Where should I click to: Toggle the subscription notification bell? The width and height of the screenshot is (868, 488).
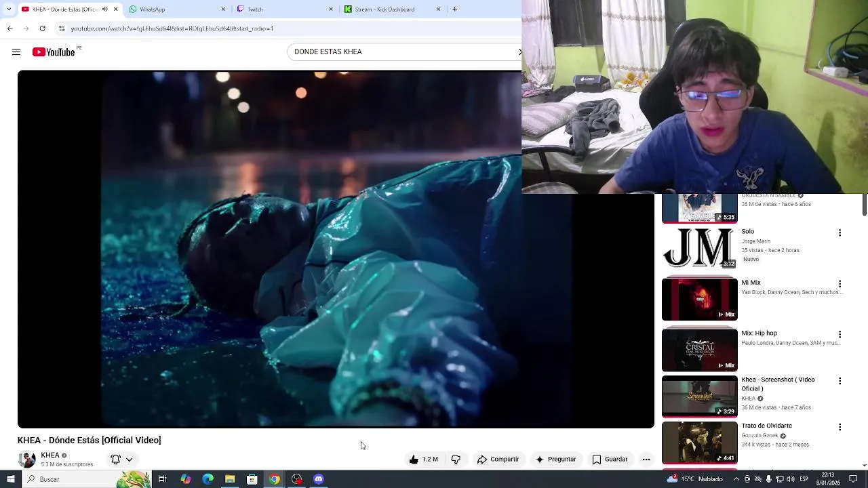coord(116,460)
